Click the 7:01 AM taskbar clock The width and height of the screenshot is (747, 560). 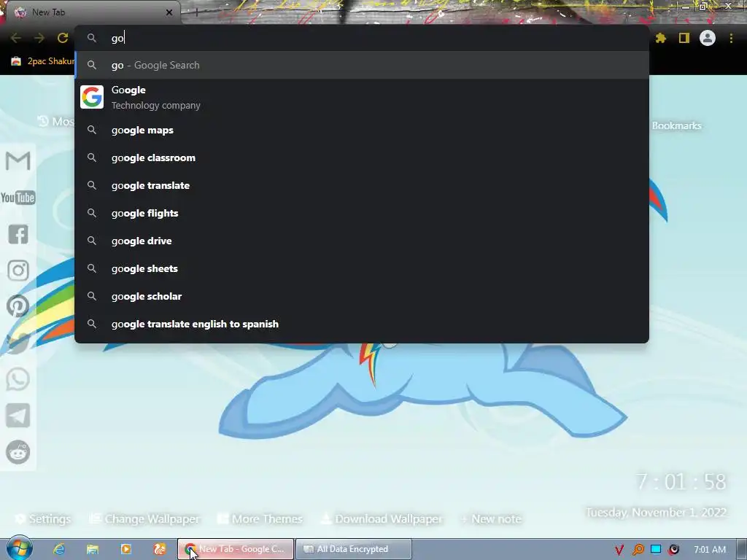(710, 550)
